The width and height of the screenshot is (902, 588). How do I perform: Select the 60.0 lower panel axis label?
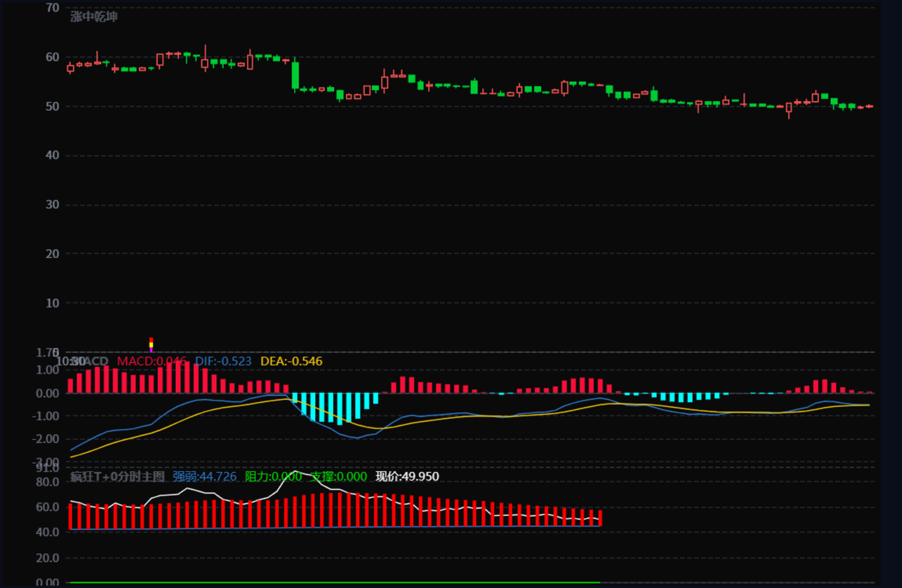(48, 507)
